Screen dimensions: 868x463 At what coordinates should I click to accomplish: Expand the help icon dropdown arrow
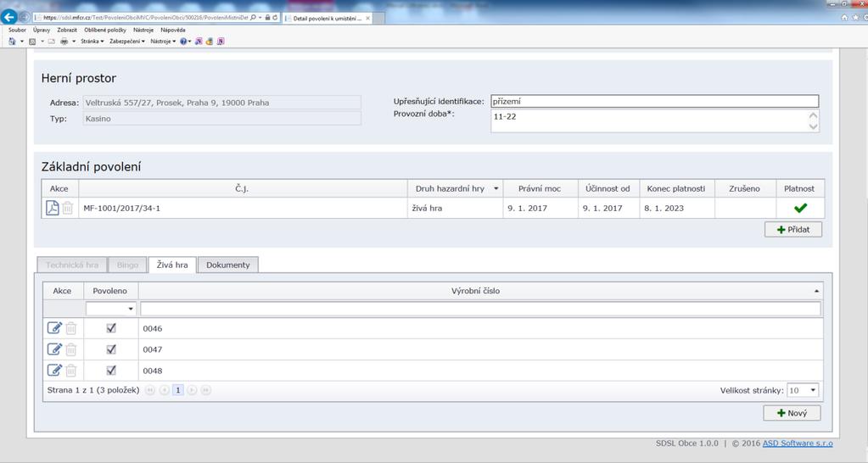(x=190, y=42)
